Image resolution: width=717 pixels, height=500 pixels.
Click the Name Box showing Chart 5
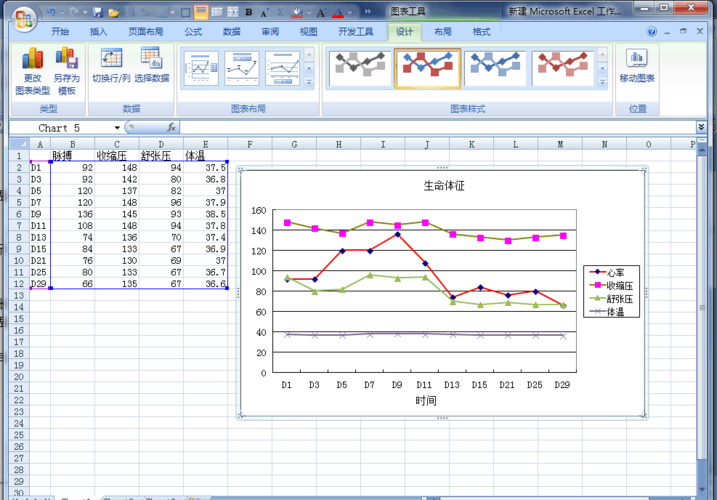pyautogui.click(x=61, y=128)
